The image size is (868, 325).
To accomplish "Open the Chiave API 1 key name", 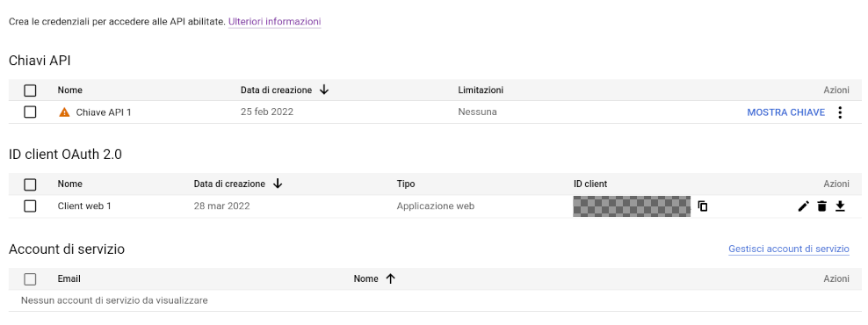I will [x=104, y=112].
